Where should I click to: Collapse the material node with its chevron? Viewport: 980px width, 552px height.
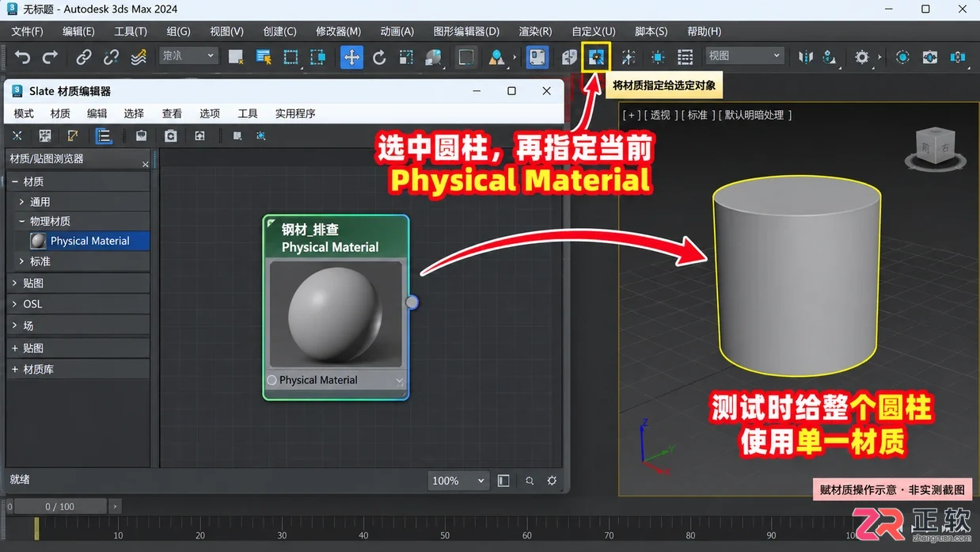click(x=399, y=381)
